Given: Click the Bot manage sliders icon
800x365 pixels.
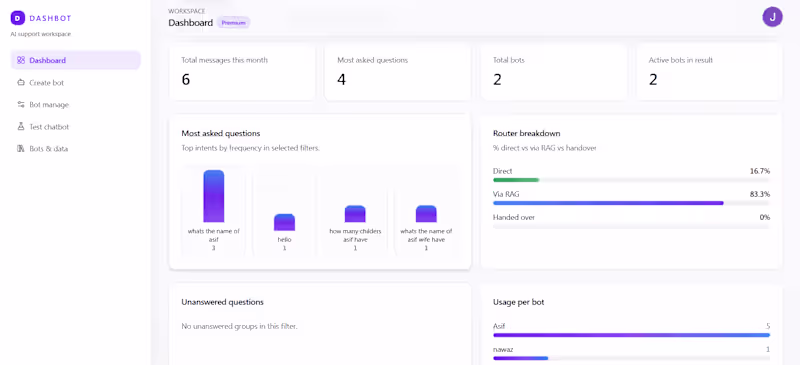Looking at the screenshot, I should click(x=21, y=105).
